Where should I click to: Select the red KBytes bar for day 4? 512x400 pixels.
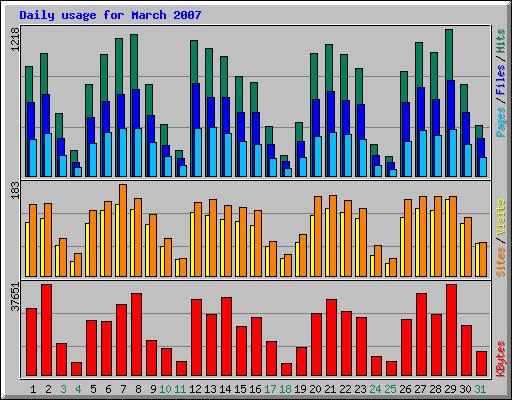click(77, 369)
